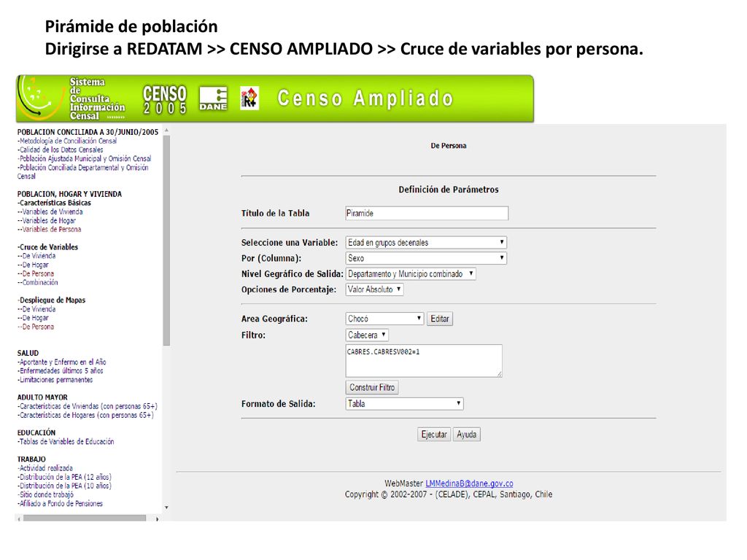Click the Redatam R+ logo icon
Image resolution: width=747 pixels, height=560 pixels.
pos(249,98)
